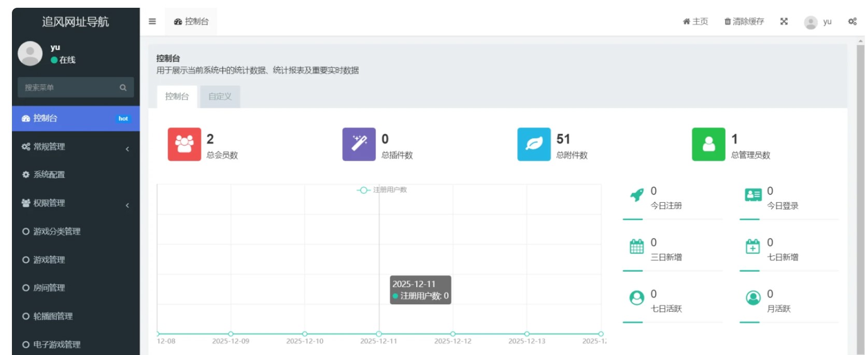Expand the 常规管理 sidebar menu

pos(75,147)
